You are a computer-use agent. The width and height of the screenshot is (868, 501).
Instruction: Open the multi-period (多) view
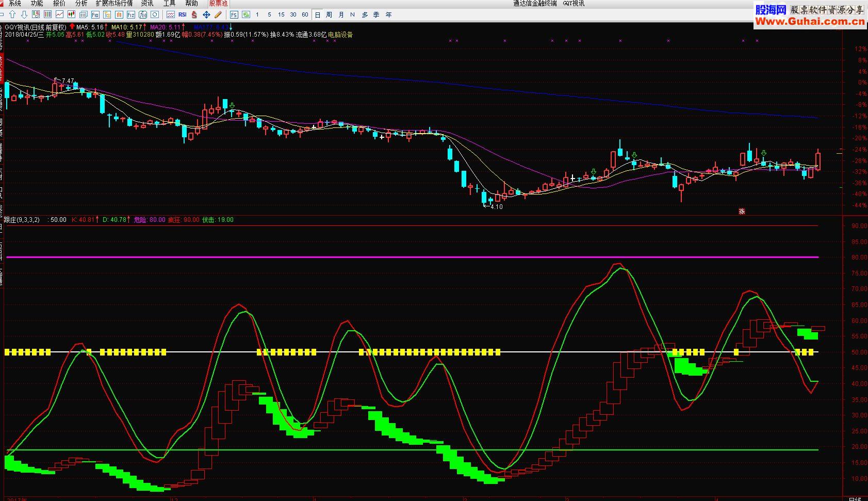click(x=365, y=14)
